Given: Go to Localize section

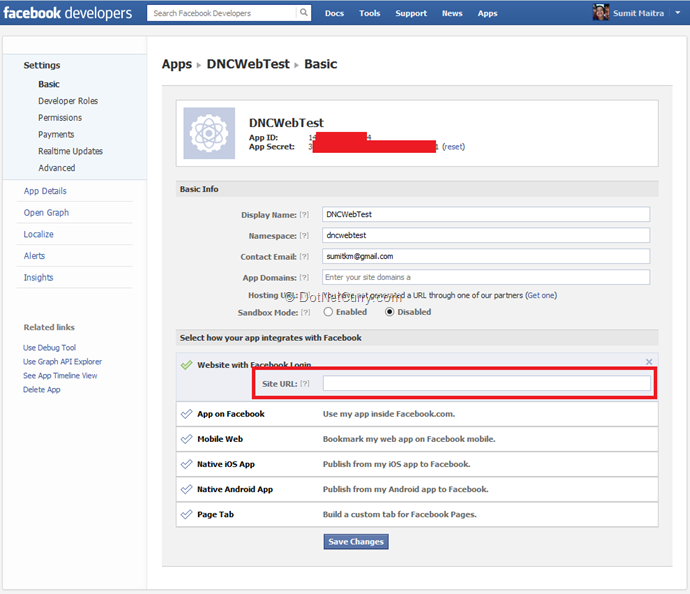Looking at the screenshot, I should (x=38, y=234).
